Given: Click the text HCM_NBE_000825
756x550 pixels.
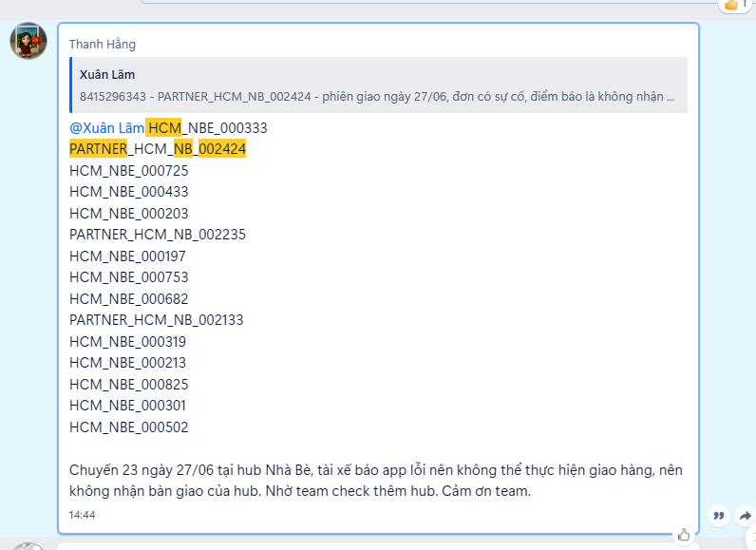Looking at the screenshot, I should point(129,385).
